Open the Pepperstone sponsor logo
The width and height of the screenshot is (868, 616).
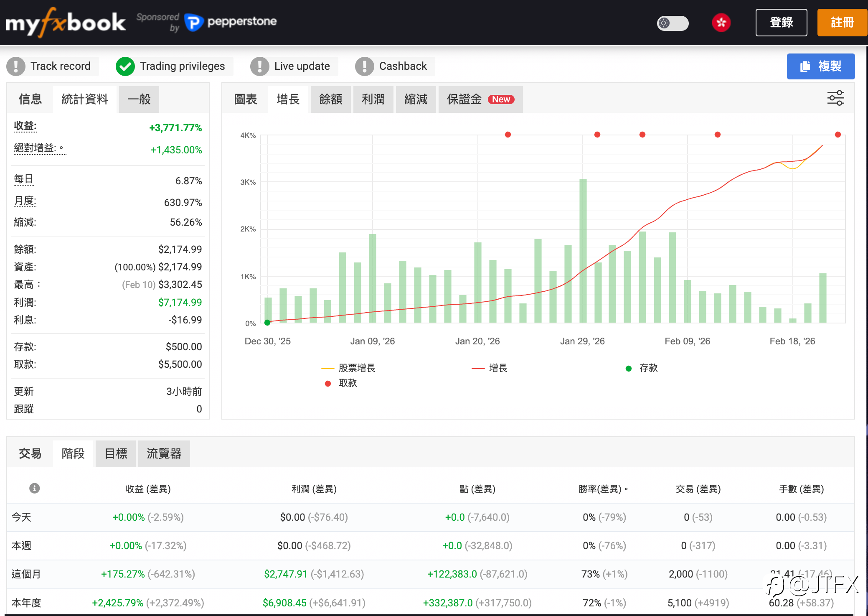(231, 22)
